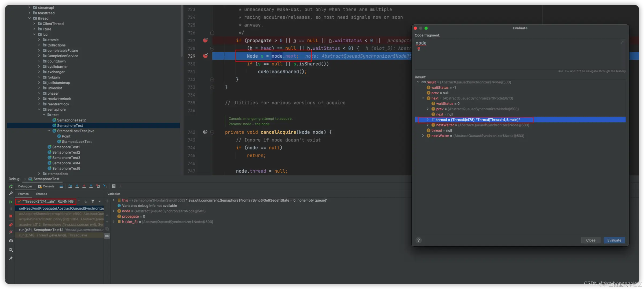Image resolution: width=644 pixels, height=289 pixels.
Task: Open the debug panel gear settings
Action: click(11, 250)
